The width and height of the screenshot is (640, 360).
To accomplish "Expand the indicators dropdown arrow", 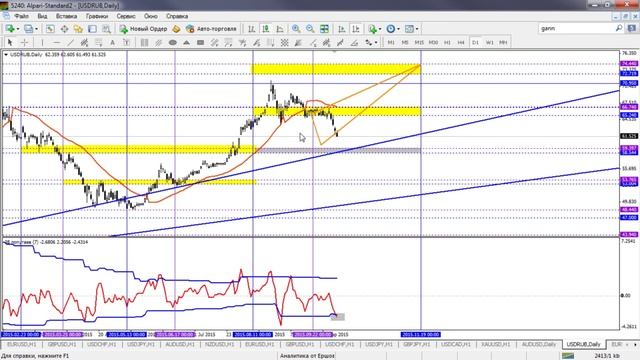I will [380, 29].
